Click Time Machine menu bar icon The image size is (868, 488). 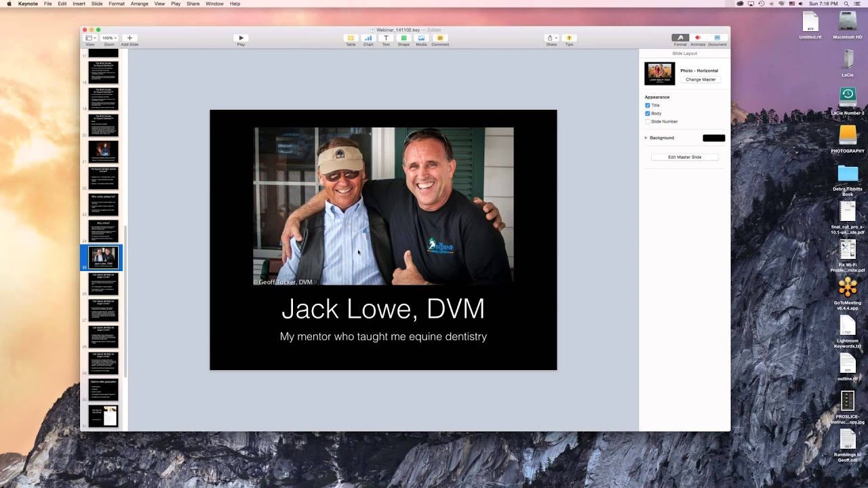(761, 3)
